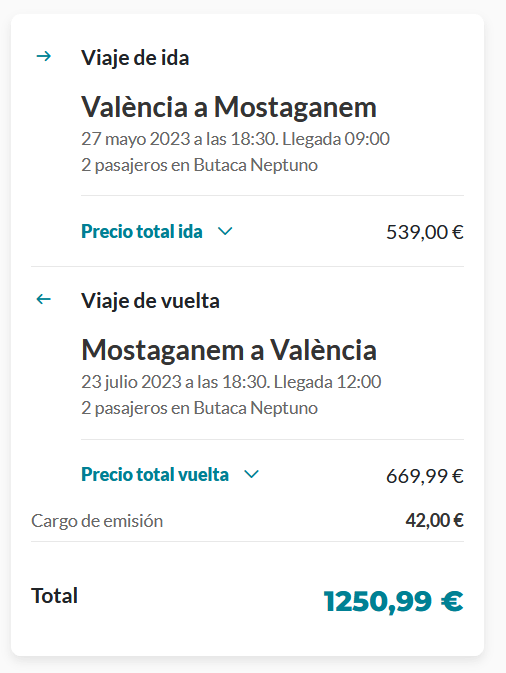This screenshot has height=673, width=506.
Task: Click the València a Mostaganem route title
Action: (229, 107)
